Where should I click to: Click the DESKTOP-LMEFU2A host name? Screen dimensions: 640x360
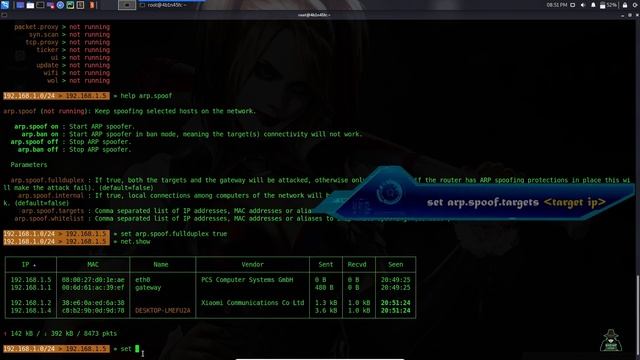[163, 311]
